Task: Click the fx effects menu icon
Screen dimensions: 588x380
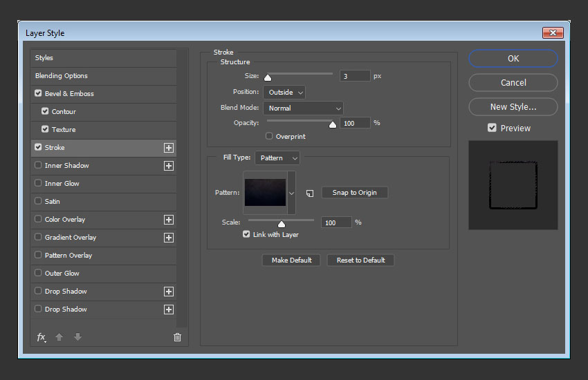Action: 41,337
